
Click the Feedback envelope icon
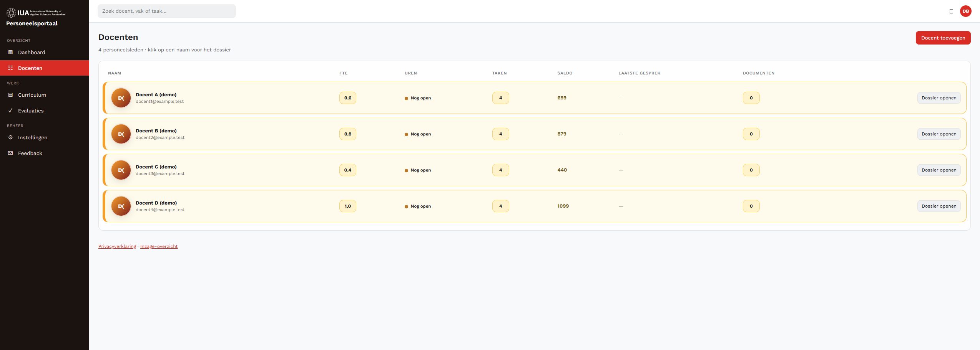point(10,153)
